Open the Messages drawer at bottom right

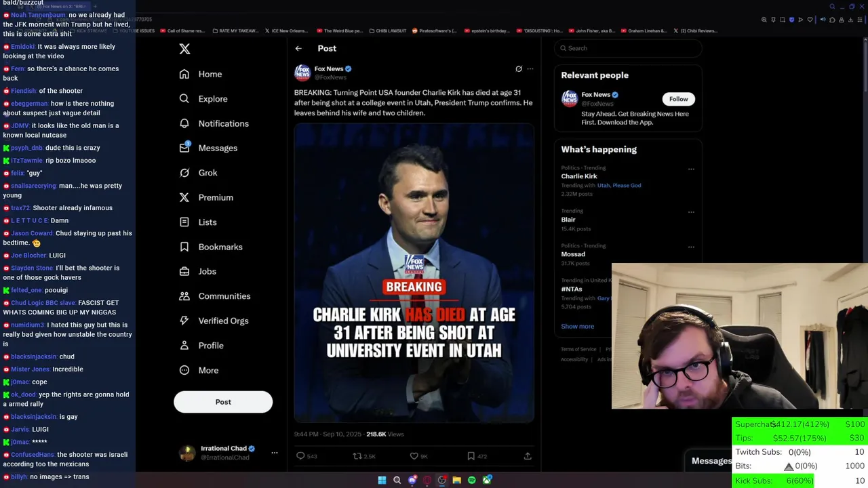pyautogui.click(x=711, y=461)
